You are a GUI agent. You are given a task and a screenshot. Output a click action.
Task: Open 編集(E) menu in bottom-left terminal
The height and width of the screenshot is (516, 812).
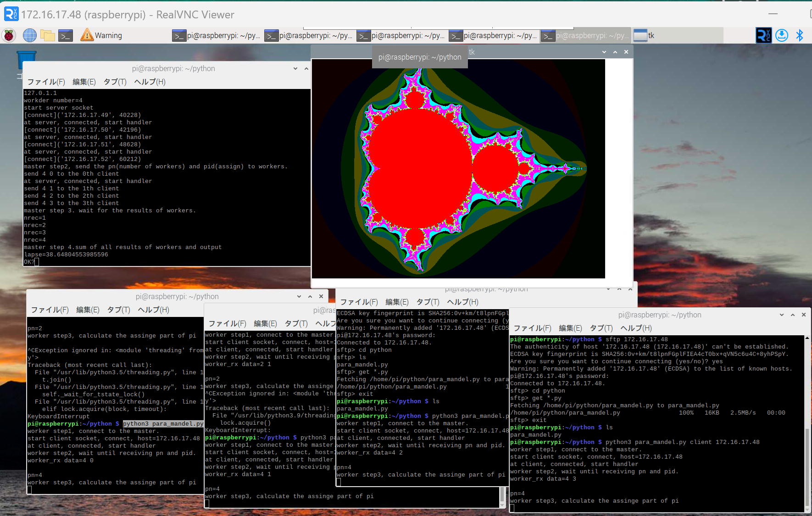[88, 310]
